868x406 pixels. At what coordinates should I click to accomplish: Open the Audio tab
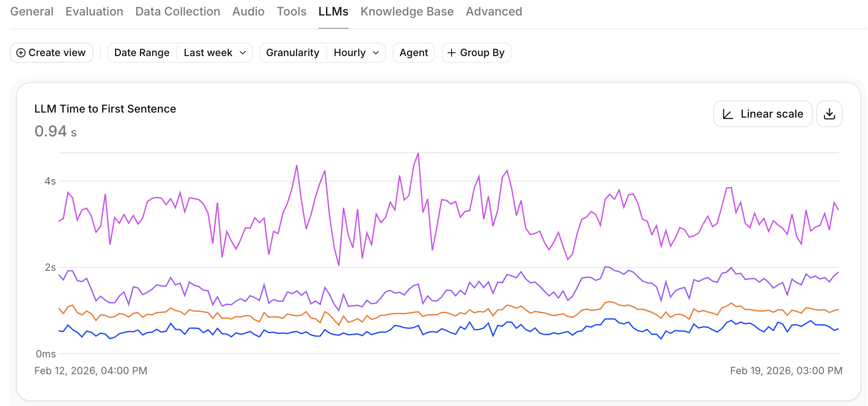pos(248,11)
